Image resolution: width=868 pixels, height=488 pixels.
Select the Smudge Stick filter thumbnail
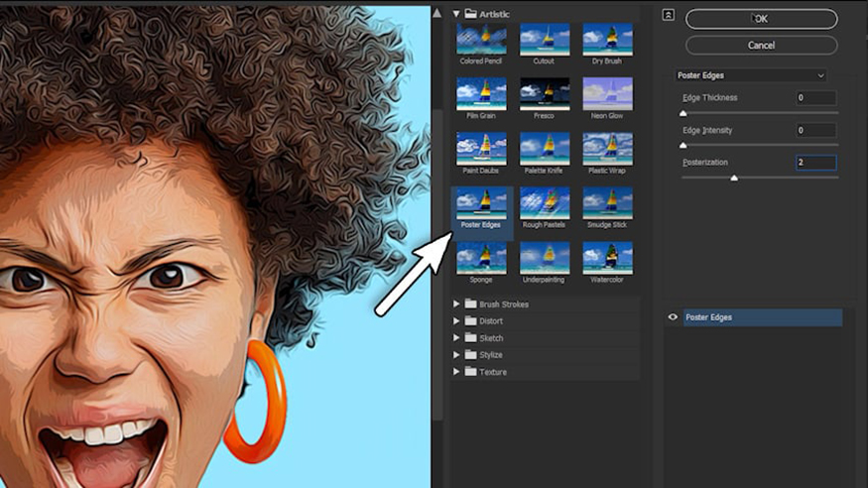click(607, 203)
